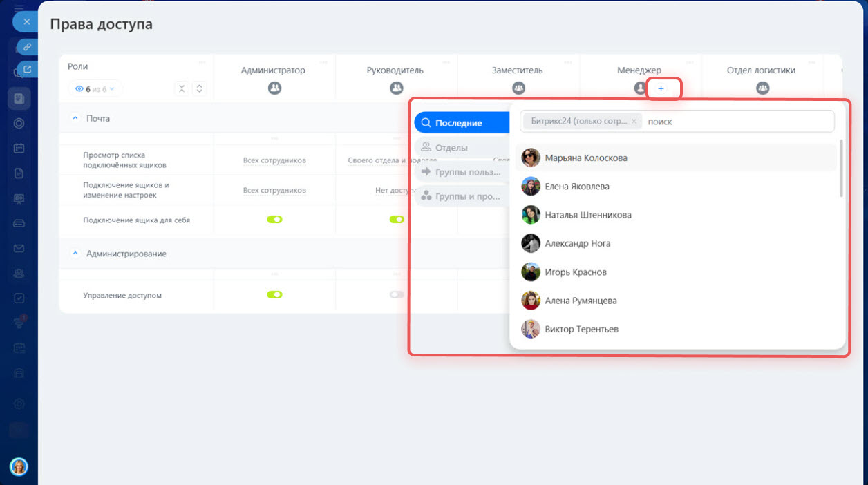Click the expand all sections icon in Роли
Screen dimensions: 868x485
pos(199,88)
